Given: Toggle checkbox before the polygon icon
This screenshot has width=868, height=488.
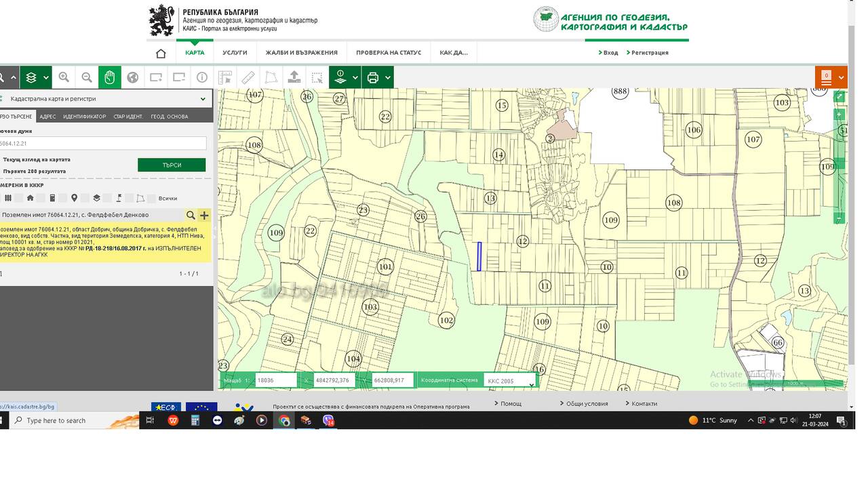Looking at the screenshot, I should pos(130,198).
